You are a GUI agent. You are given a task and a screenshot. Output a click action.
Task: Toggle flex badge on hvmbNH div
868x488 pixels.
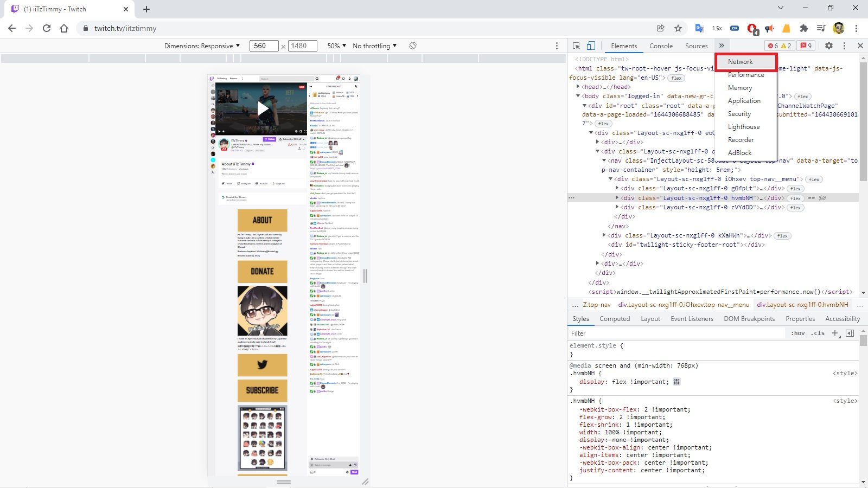click(x=796, y=198)
